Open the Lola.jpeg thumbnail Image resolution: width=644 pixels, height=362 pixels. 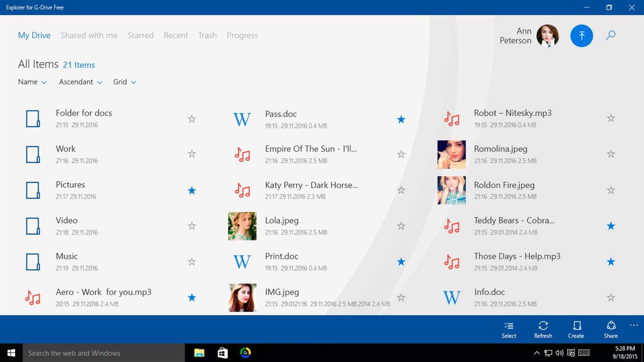pos(242,226)
